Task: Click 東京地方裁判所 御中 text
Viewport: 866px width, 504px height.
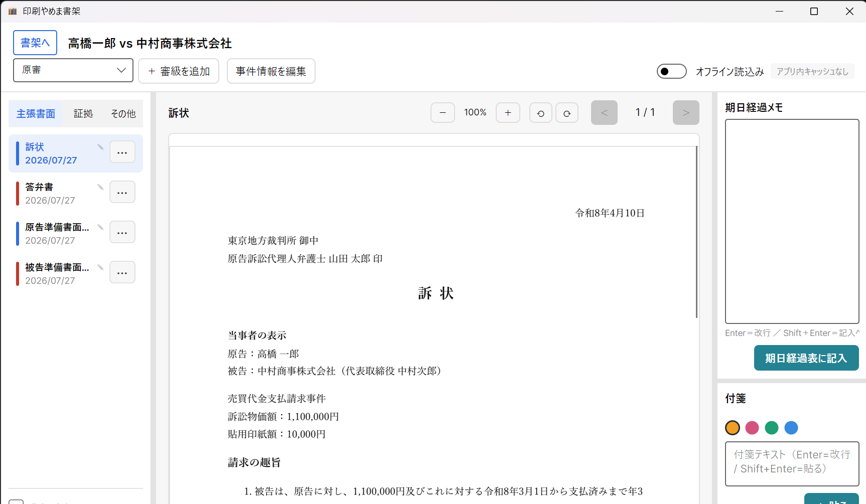Action: tap(273, 240)
